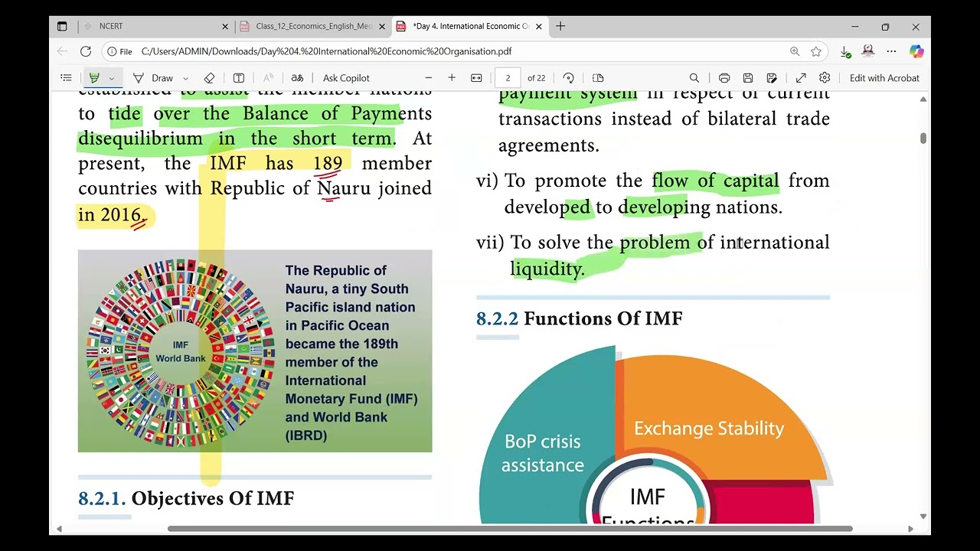Click the address bar file path

pyautogui.click(x=326, y=51)
